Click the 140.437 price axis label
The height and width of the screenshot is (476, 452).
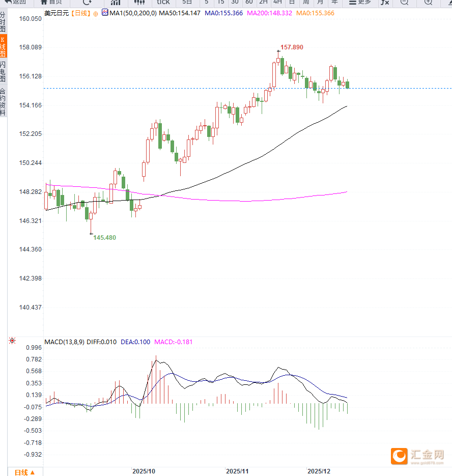(31, 307)
